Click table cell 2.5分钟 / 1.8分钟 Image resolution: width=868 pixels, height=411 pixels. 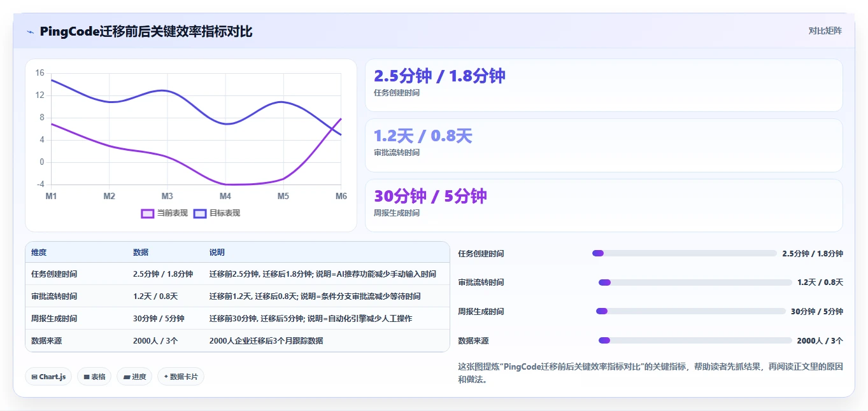click(x=163, y=274)
